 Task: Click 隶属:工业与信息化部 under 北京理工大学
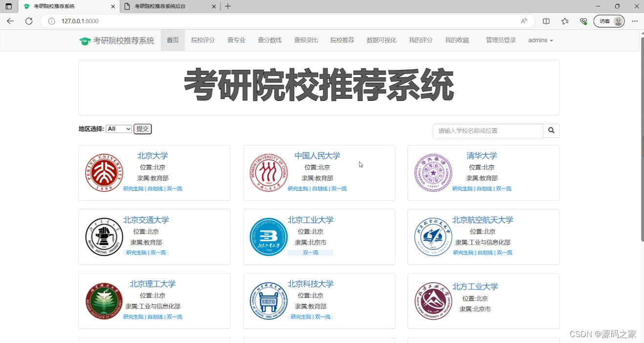pyautogui.click(x=152, y=306)
